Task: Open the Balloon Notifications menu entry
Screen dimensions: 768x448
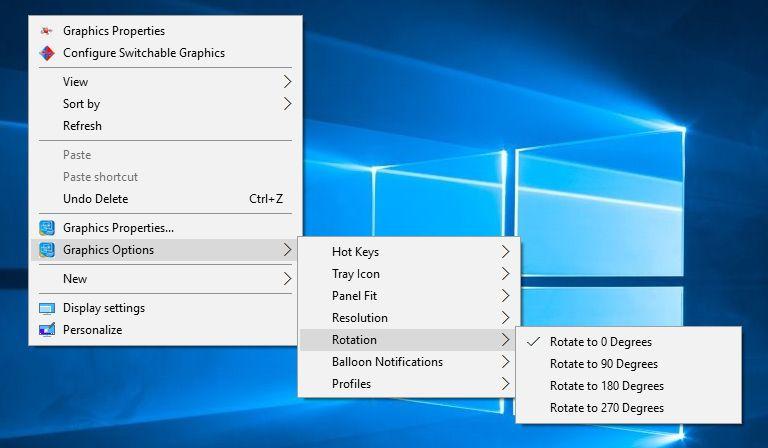Action: click(x=408, y=362)
